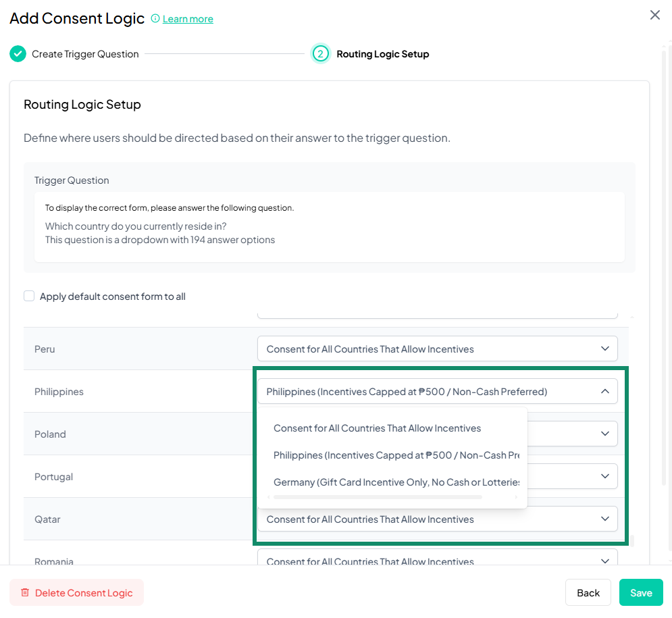Pick the Germany Gift Card Incentive option
Image resolution: width=672 pixels, height=618 pixels.
396,482
